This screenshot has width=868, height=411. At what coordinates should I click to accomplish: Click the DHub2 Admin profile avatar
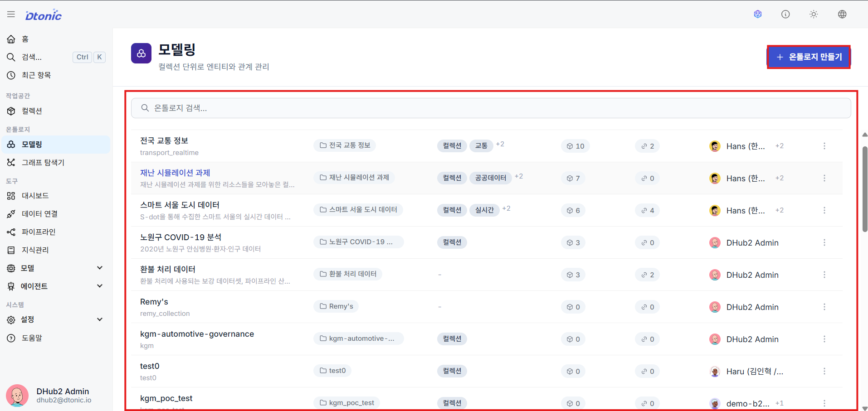pyautogui.click(x=17, y=396)
